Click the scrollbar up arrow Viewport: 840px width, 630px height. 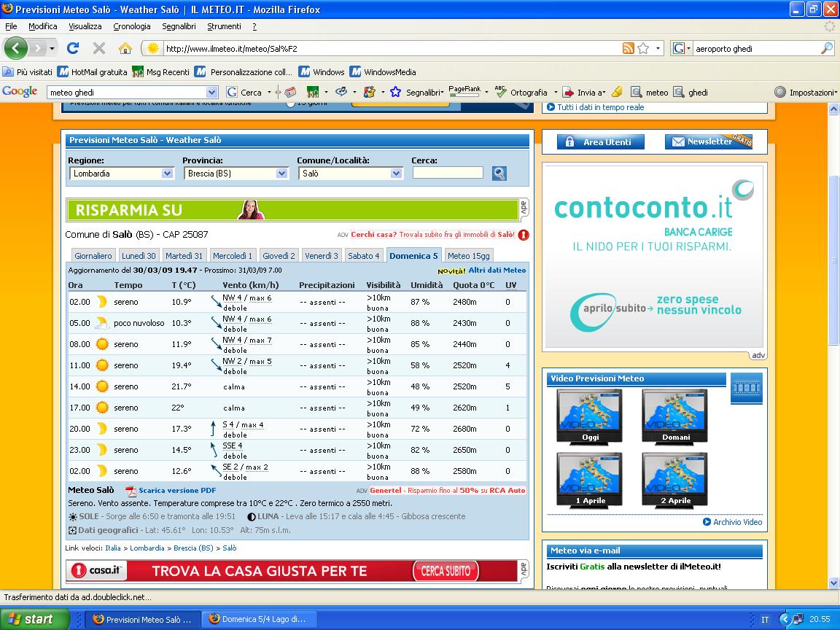click(834, 109)
